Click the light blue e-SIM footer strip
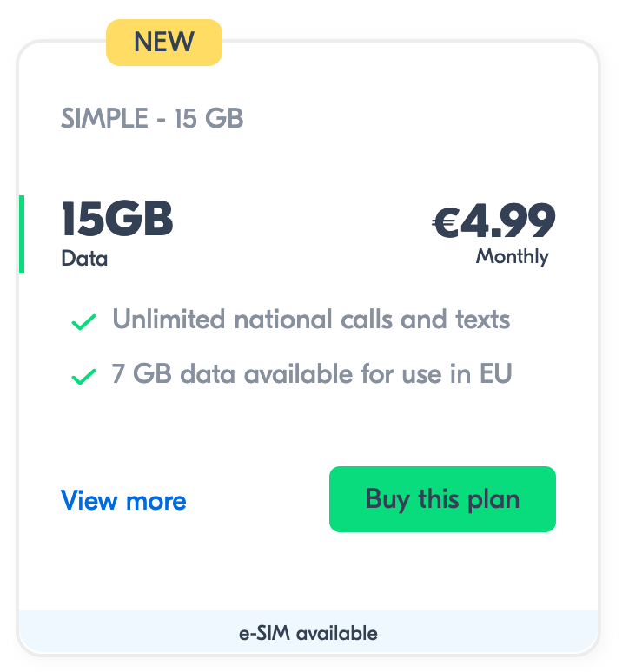Viewport: 629px width, 672px height. coord(104,633)
